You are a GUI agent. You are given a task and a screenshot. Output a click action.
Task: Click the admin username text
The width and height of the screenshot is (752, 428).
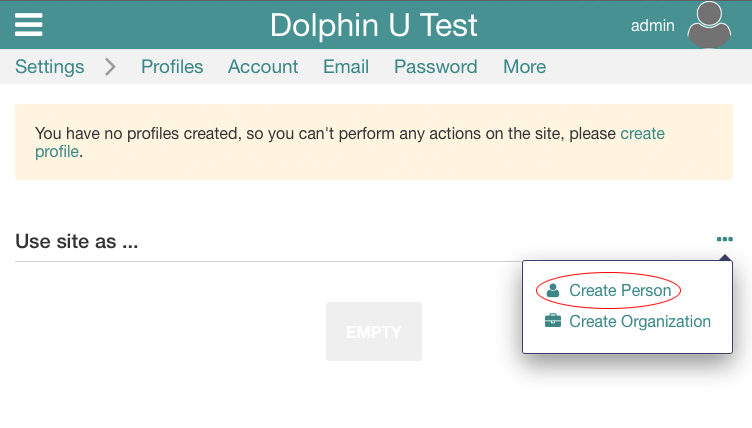pos(653,25)
